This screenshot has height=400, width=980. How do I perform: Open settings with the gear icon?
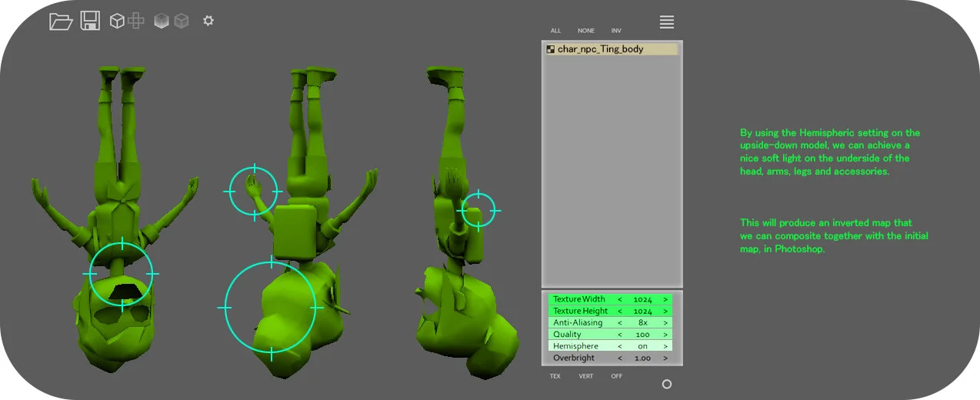click(208, 21)
